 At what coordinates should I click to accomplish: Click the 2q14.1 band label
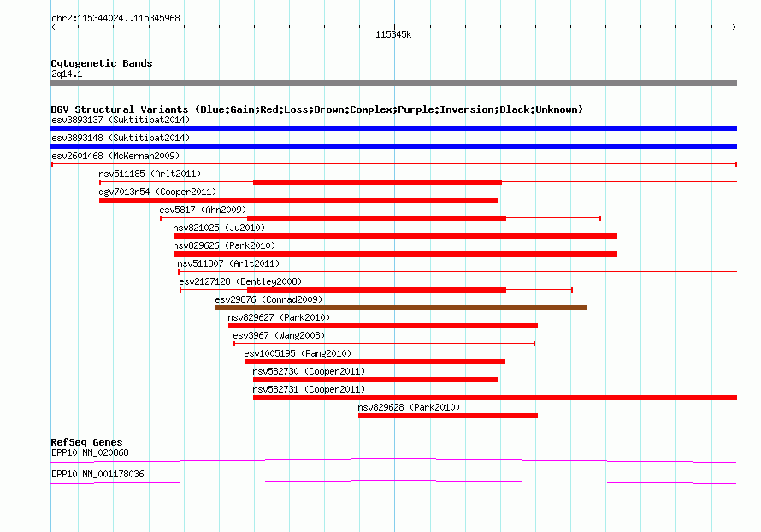[x=67, y=74]
